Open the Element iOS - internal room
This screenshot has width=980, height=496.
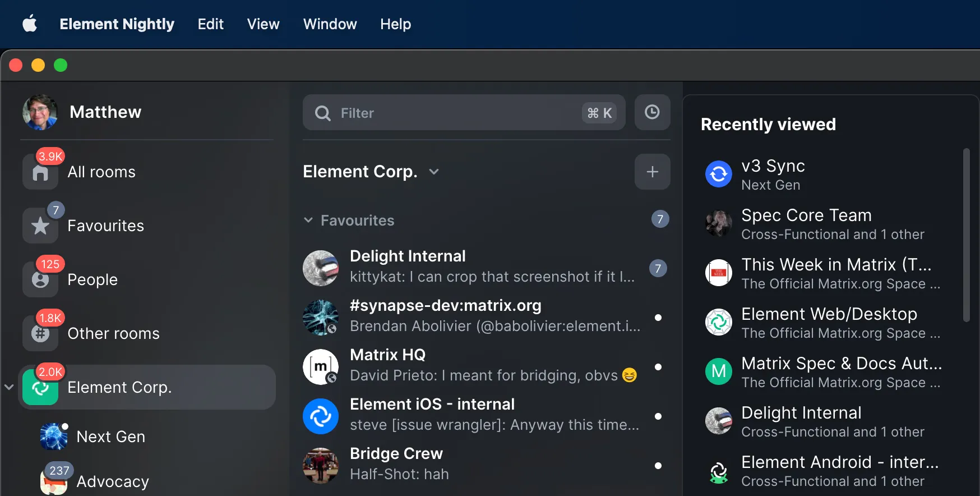486,416
